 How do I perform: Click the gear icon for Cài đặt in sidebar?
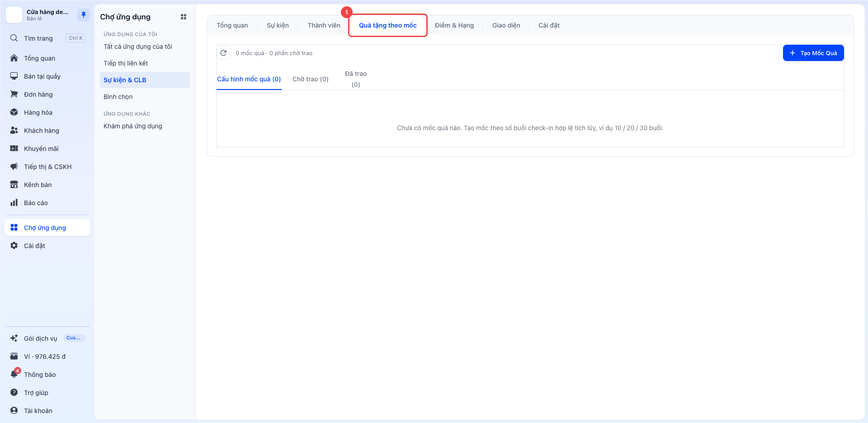14,245
